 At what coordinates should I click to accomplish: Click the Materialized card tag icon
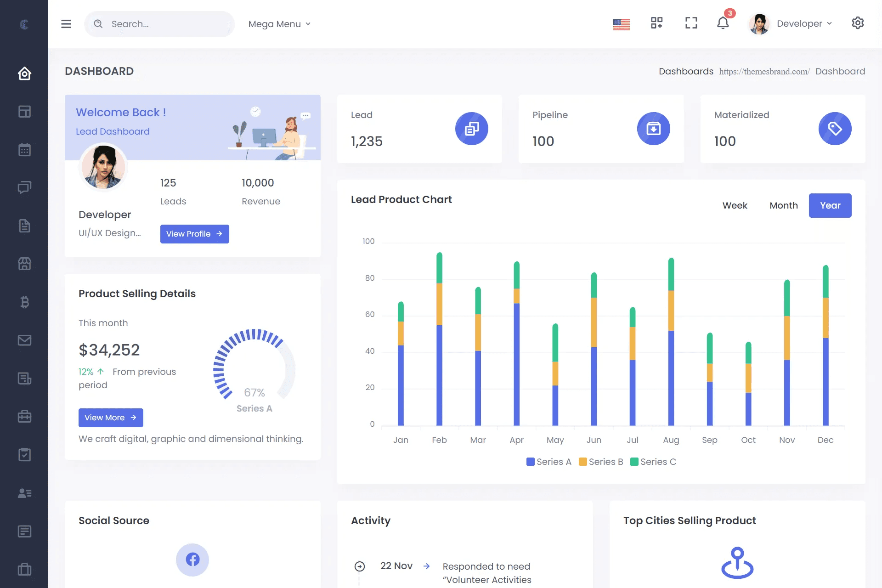click(835, 129)
